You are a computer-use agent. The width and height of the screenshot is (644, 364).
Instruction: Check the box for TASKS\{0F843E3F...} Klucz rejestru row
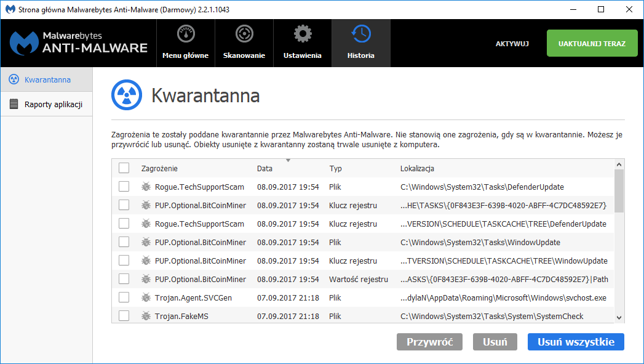124,205
